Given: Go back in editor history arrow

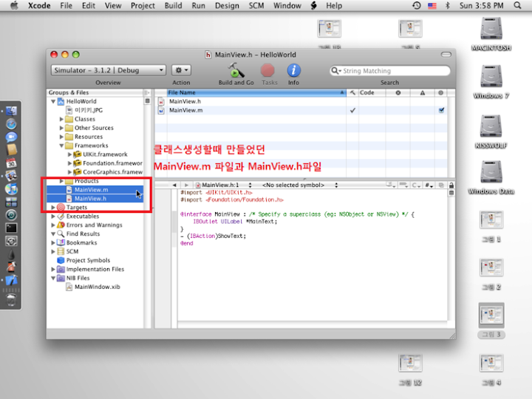Looking at the screenshot, I should coord(174,185).
